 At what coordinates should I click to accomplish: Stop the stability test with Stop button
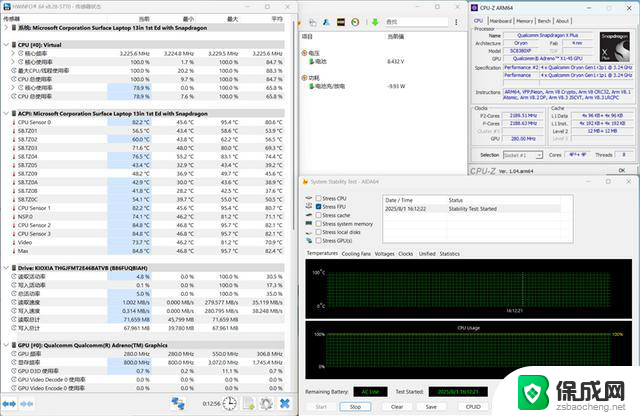[x=355, y=407]
